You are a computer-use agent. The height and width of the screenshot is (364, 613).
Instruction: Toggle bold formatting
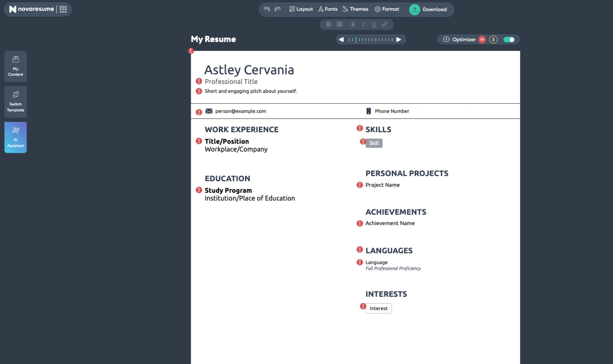[x=352, y=24]
